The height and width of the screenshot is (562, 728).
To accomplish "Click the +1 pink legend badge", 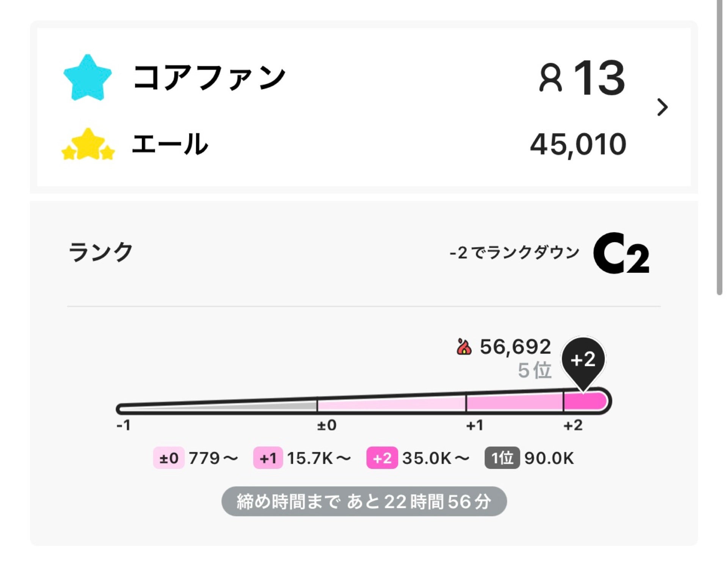I will click(268, 458).
